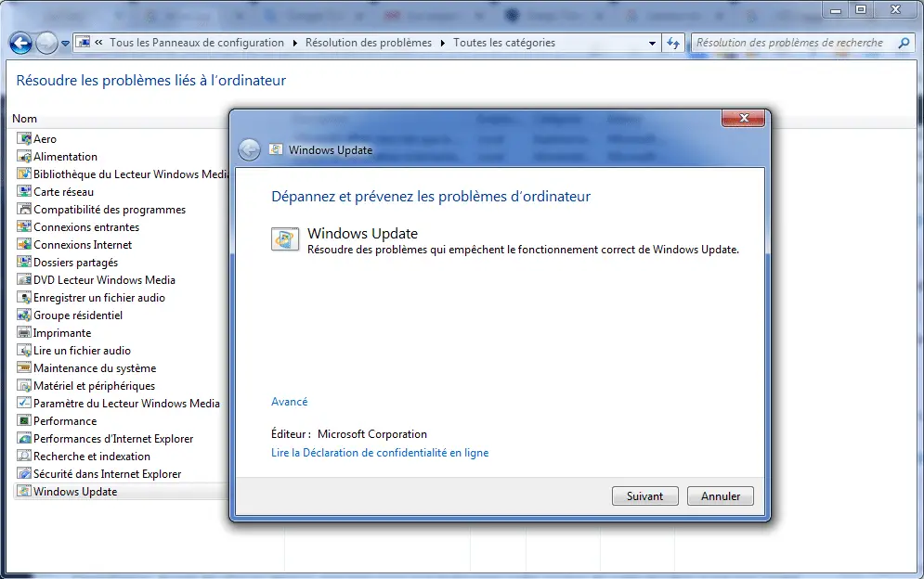Viewport: 924px width, 579px height.
Task: Select the Alimentation text row
Action: pos(65,157)
